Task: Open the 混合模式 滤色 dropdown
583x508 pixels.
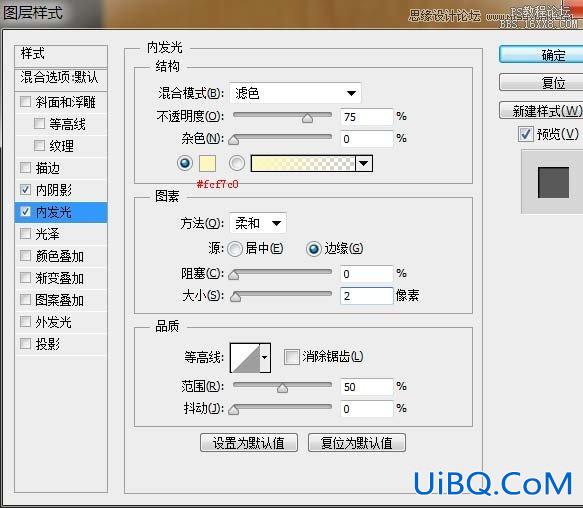Action: pos(295,93)
